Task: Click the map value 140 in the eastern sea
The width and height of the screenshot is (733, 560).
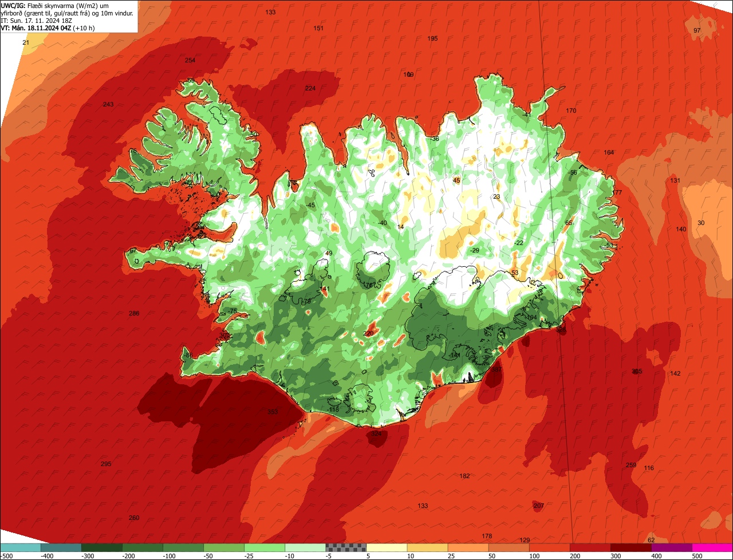Action: (x=681, y=229)
